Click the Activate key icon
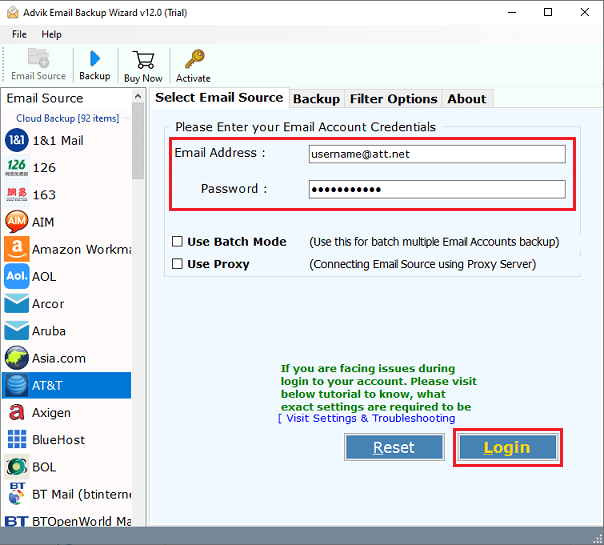The image size is (604, 545). [x=195, y=59]
